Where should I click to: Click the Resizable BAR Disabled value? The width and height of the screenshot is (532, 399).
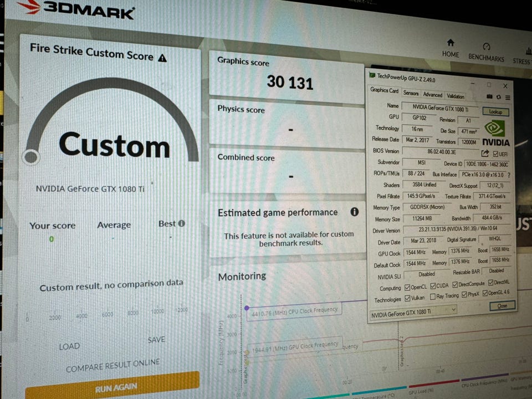tap(497, 270)
